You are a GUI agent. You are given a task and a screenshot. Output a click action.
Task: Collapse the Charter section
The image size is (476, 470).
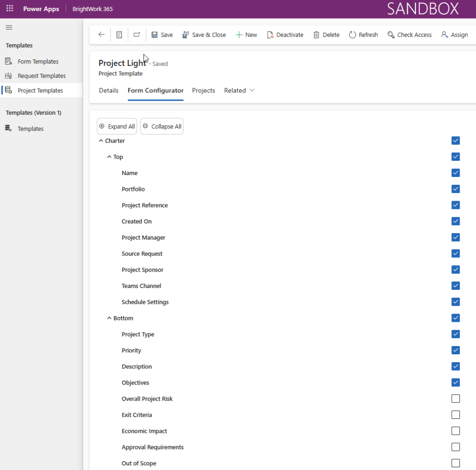point(101,141)
